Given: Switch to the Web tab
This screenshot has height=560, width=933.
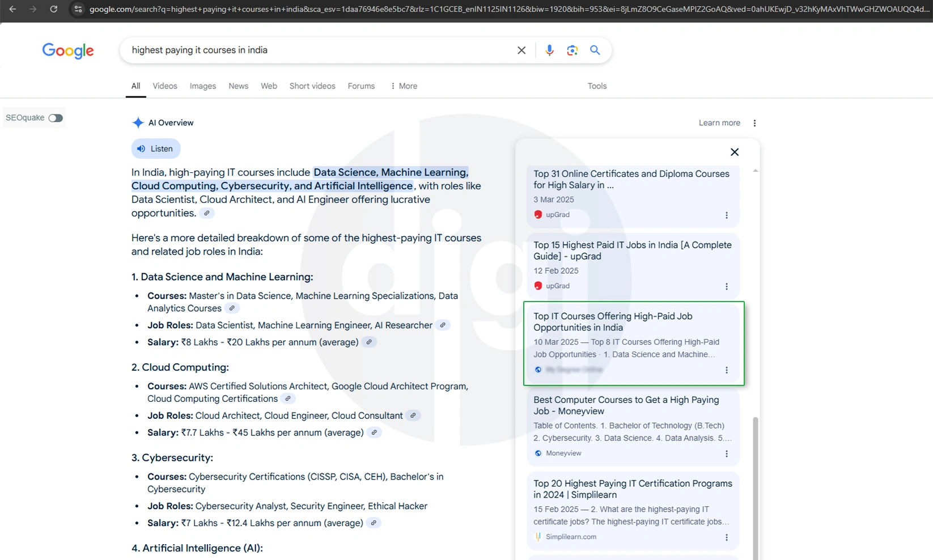Looking at the screenshot, I should pyautogui.click(x=269, y=86).
